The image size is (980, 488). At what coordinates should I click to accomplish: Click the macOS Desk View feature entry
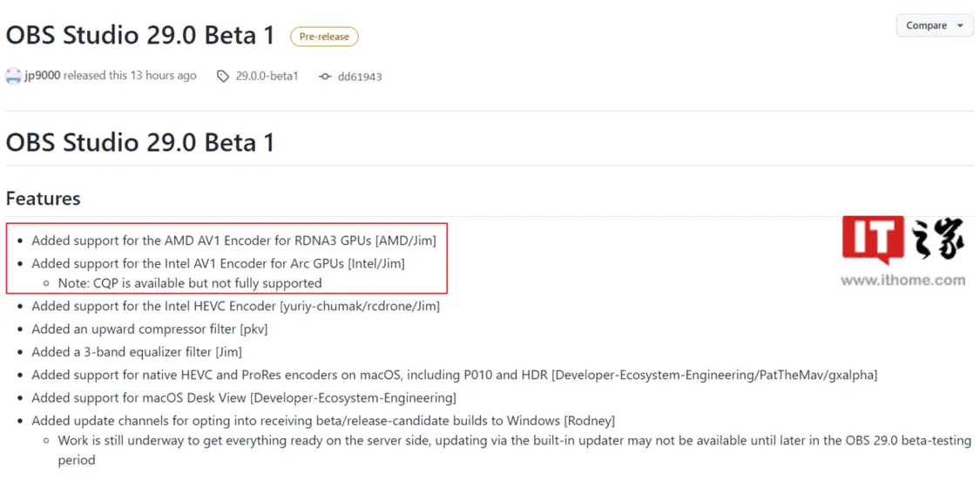click(244, 397)
